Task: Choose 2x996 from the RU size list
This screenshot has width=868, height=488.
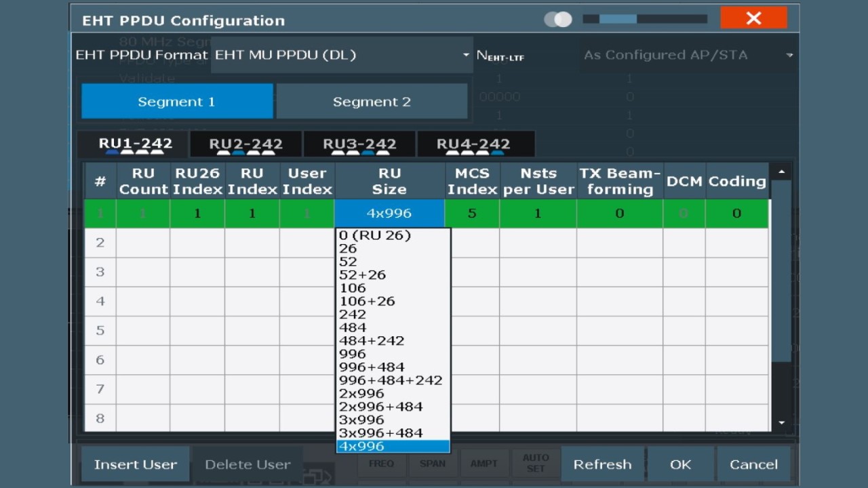Action: point(393,394)
